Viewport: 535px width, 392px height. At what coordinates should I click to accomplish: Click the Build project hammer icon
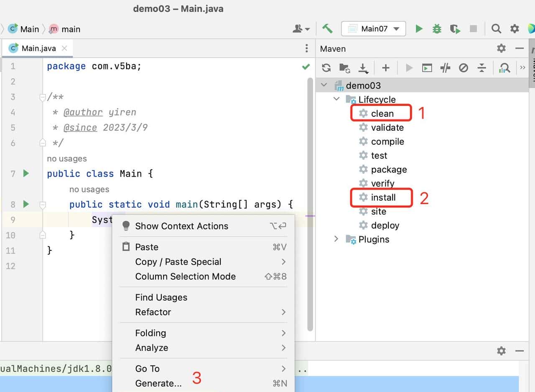(x=327, y=29)
